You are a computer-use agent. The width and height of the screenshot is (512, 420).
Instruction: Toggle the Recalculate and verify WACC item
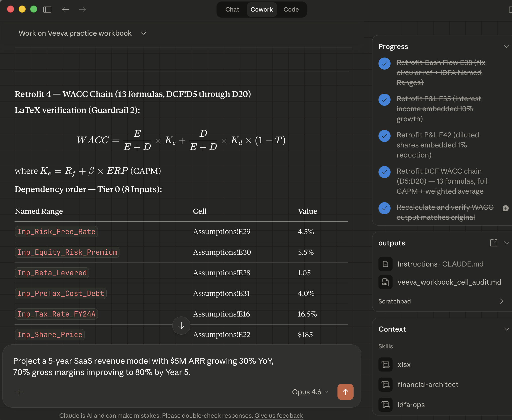click(384, 208)
